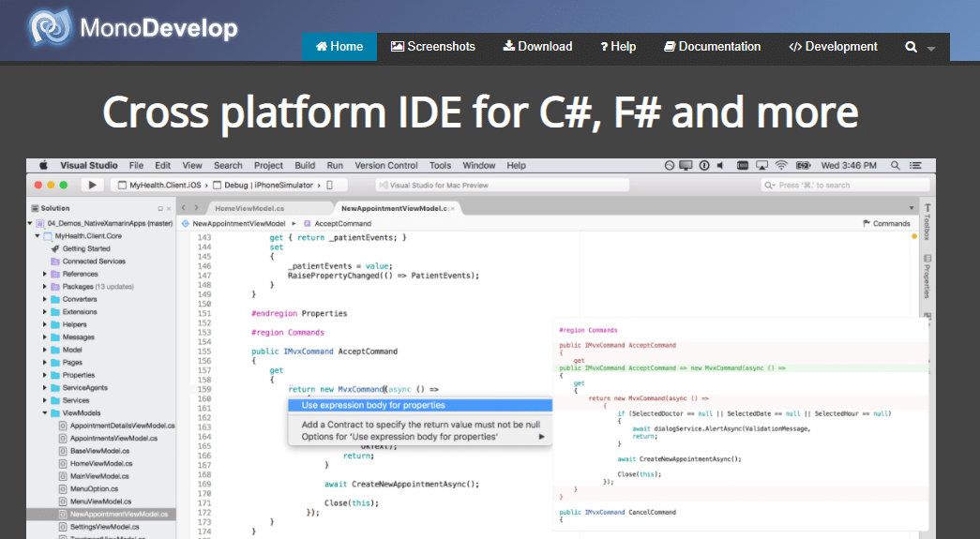The width and height of the screenshot is (980, 539).
Task: Open the website search icon
Action: pyautogui.click(x=912, y=47)
